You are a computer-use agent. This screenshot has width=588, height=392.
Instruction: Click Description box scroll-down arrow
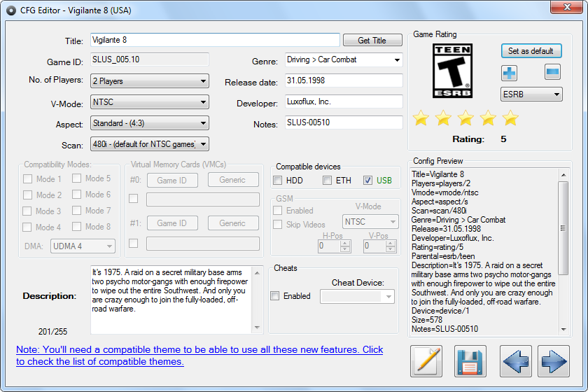pos(257,328)
